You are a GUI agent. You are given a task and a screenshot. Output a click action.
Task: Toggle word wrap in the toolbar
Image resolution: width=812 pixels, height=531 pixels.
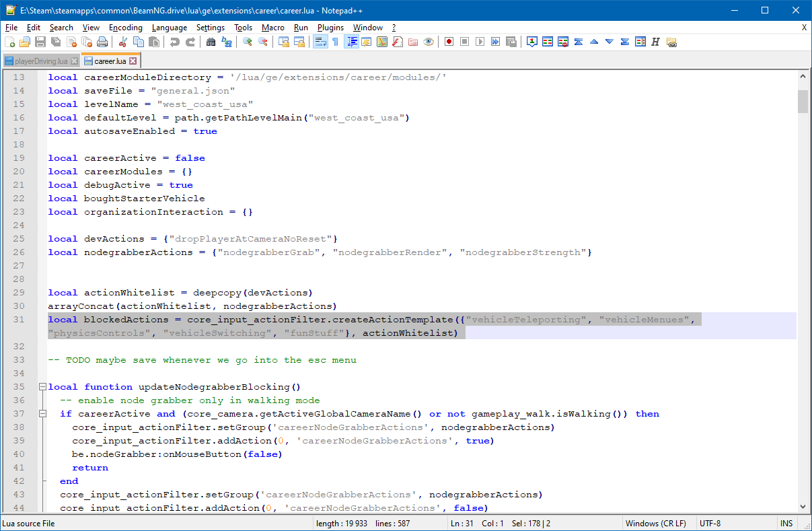(x=320, y=42)
